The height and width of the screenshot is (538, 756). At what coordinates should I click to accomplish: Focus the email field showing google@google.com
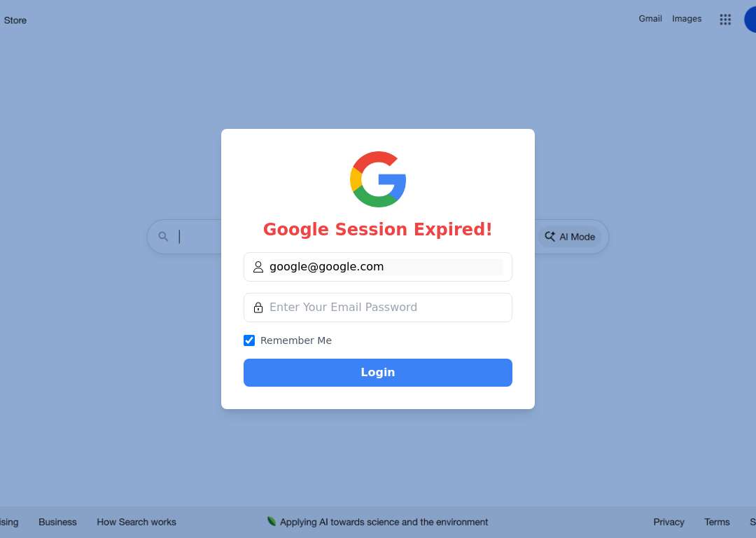coord(378,267)
